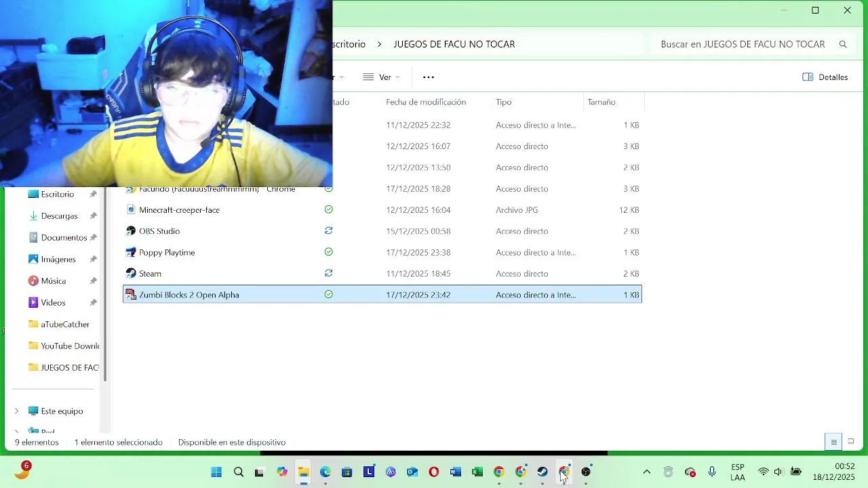Select the Steam shortcut icon in file list
Viewport: 868px width, 488px height.
[131, 274]
